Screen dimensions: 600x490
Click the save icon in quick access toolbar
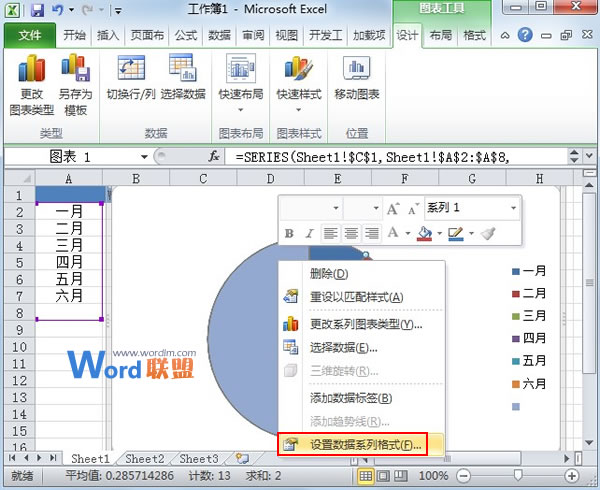[x=37, y=12]
